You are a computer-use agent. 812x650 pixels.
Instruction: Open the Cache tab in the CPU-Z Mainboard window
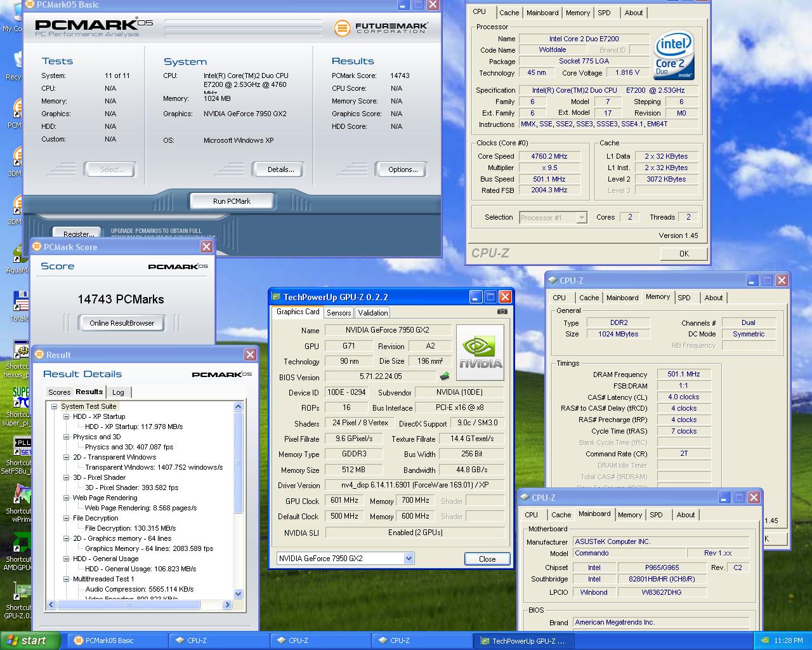click(561, 515)
